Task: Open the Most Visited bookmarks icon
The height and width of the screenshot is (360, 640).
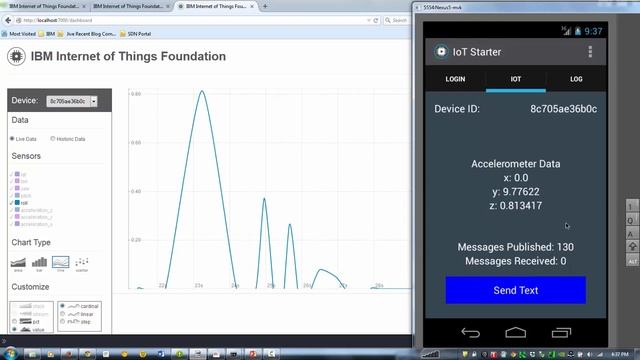Action: 4,34
